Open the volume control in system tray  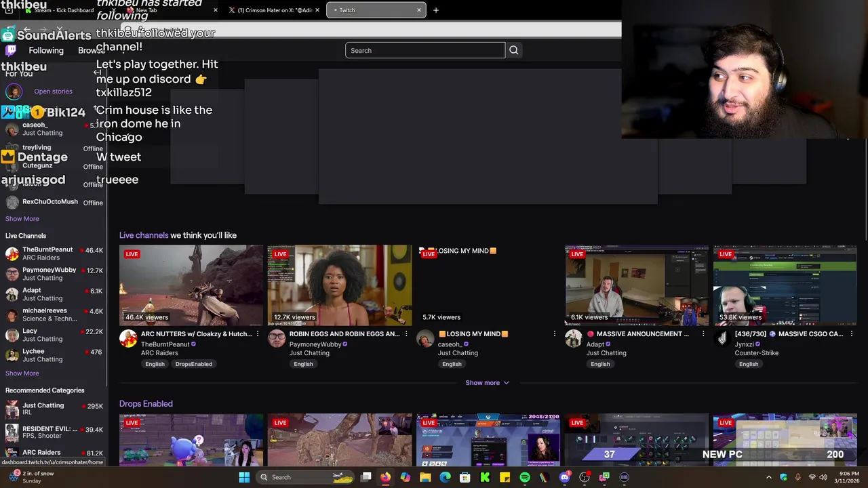(x=823, y=477)
